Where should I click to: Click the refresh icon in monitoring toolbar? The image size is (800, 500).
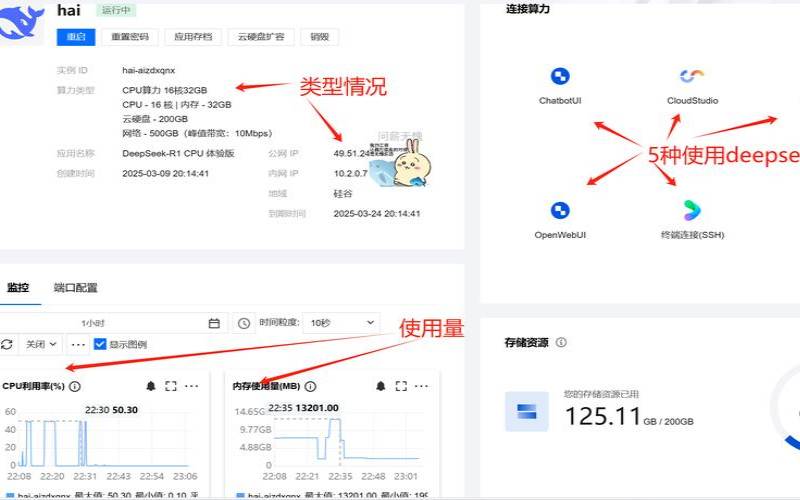7,344
